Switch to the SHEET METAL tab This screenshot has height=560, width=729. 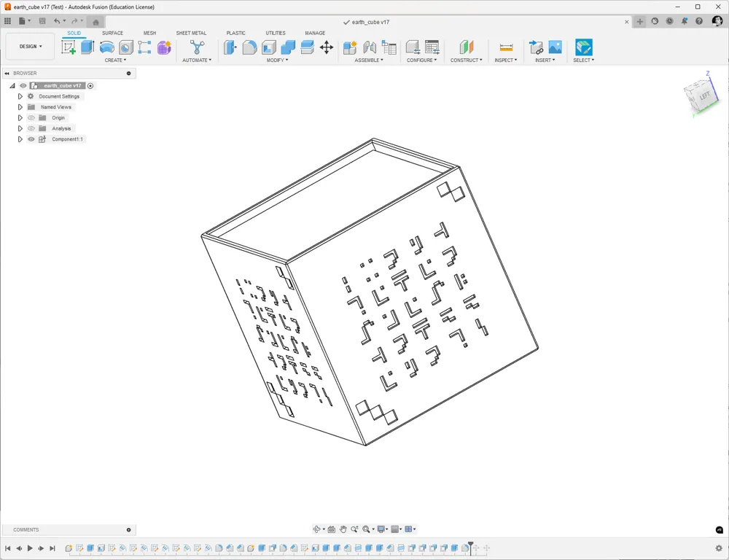click(x=191, y=33)
